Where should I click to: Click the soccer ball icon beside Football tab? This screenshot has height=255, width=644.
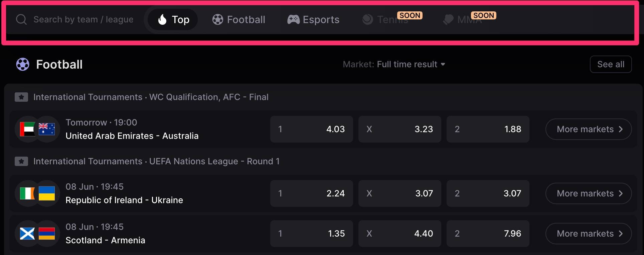(218, 19)
